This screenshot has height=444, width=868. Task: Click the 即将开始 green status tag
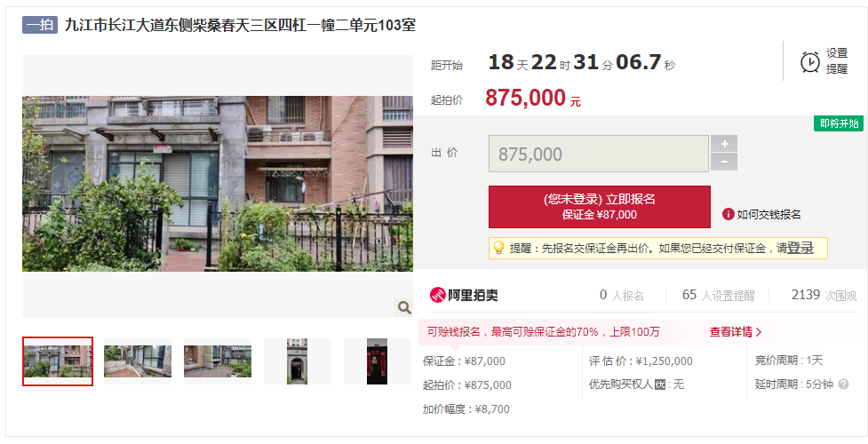839,123
